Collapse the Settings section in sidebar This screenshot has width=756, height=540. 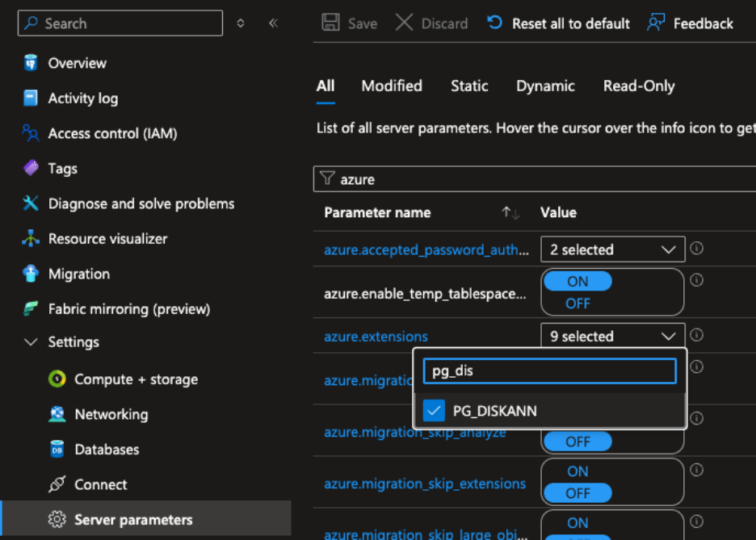coord(31,342)
